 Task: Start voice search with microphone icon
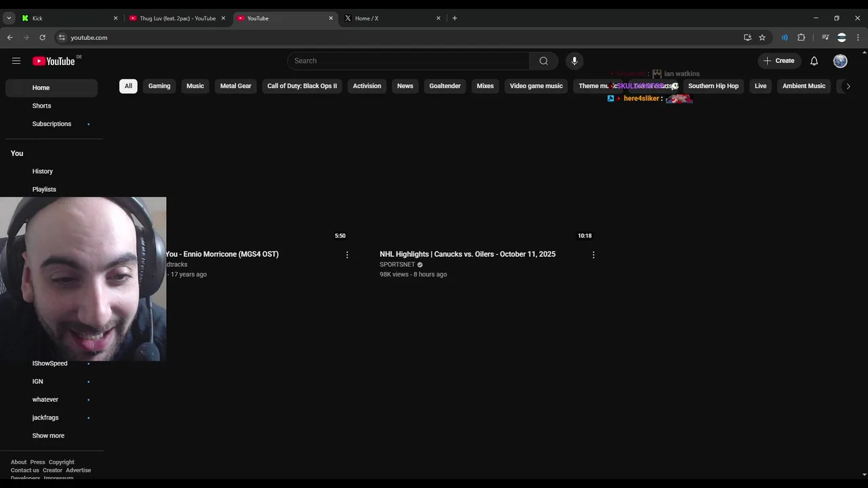[574, 61]
